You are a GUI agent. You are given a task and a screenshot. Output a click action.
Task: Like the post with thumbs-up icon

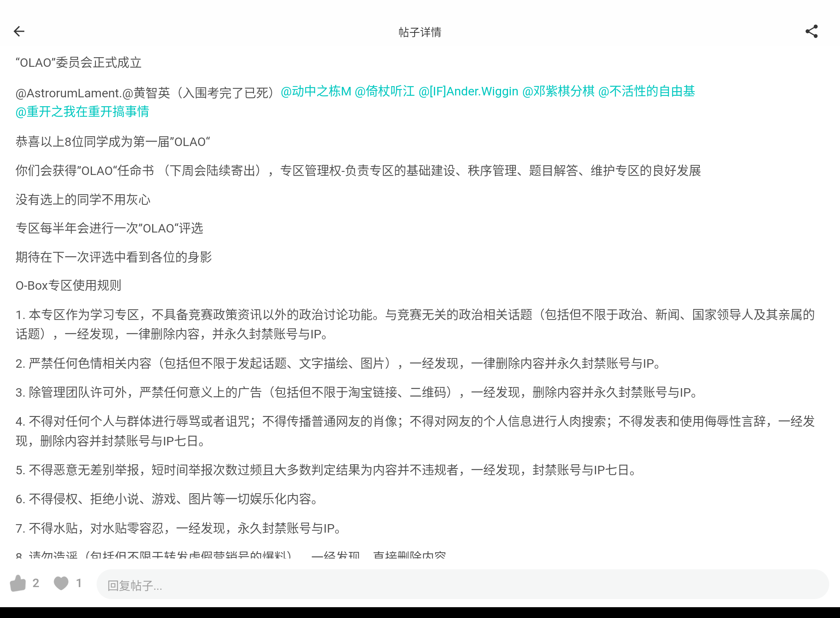coord(18,583)
